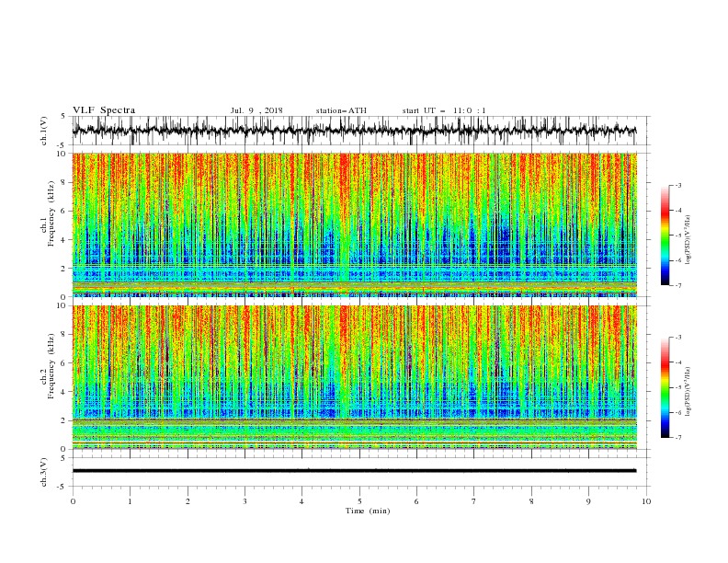Viewport: 728px width, 563px height.
Task: Click the ch.1(V) waveform axis label
Action: click(x=44, y=131)
